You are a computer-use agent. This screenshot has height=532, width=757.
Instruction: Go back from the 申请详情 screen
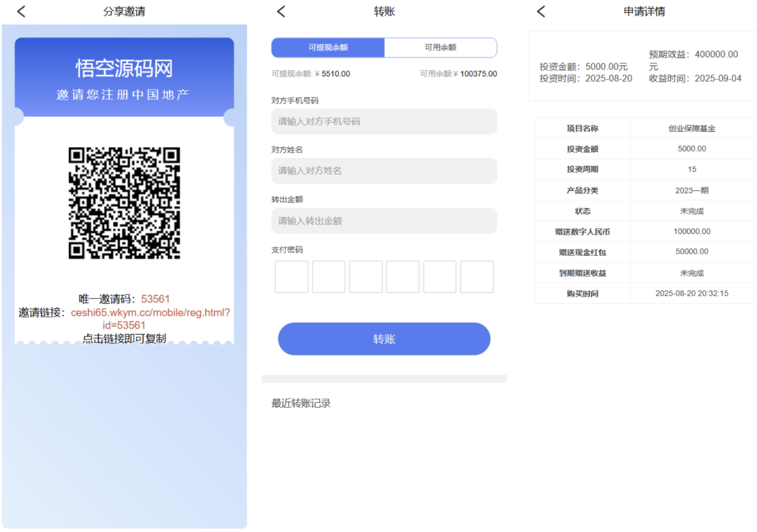(x=541, y=11)
